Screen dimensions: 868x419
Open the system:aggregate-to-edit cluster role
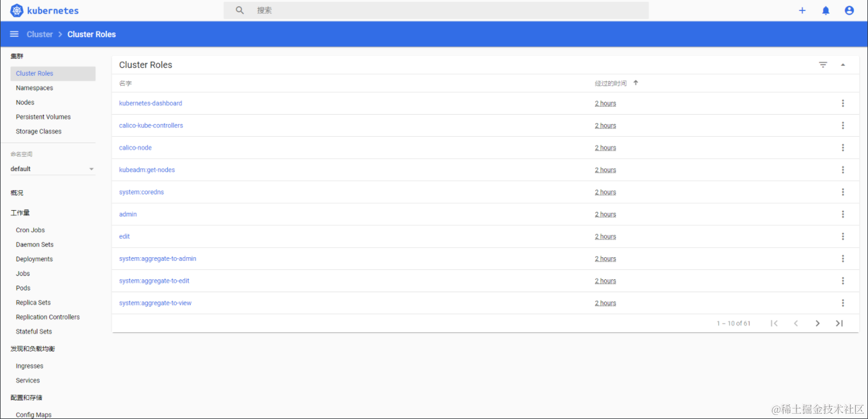pyautogui.click(x=154, y=280)
